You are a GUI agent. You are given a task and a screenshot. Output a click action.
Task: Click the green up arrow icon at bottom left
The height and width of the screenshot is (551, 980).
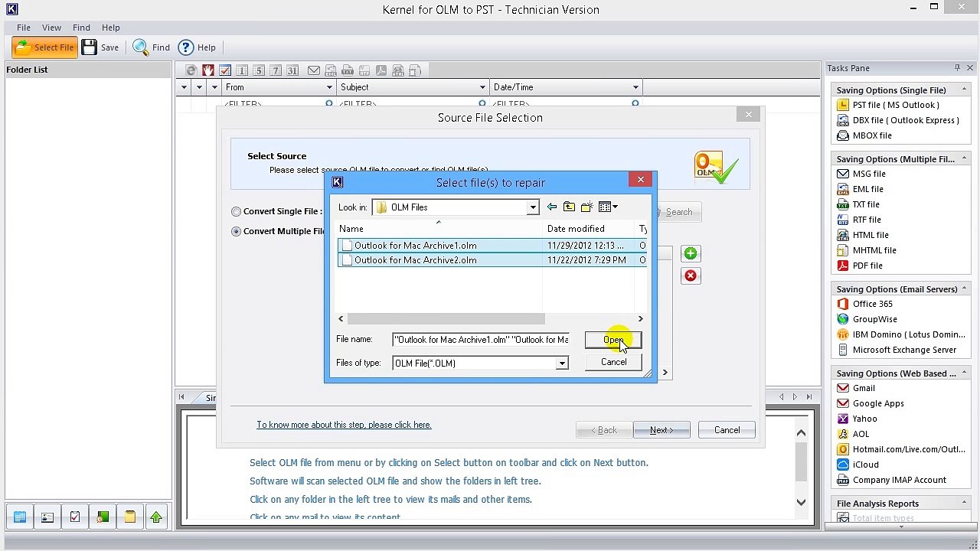pos(156,517)
